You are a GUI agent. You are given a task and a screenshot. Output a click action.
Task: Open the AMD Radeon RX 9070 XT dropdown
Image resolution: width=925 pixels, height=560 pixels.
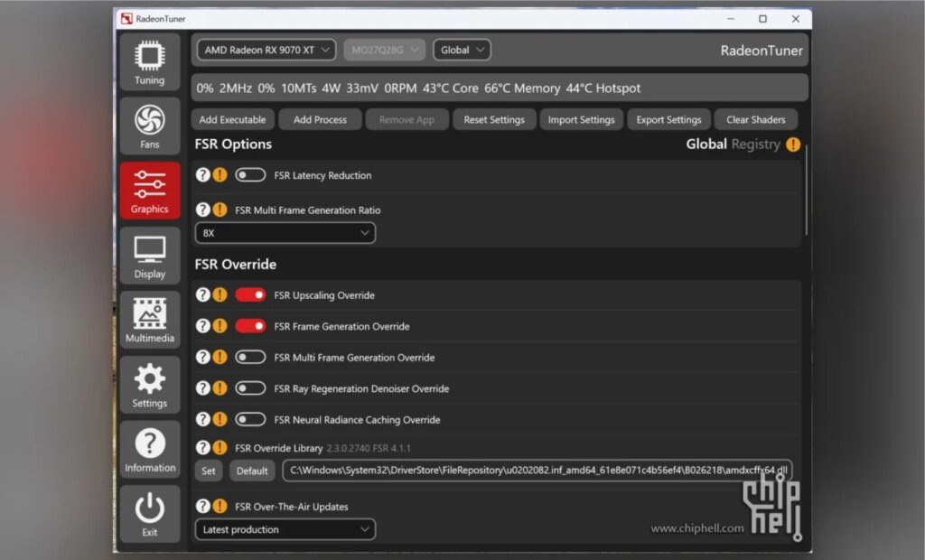(266, 51)
